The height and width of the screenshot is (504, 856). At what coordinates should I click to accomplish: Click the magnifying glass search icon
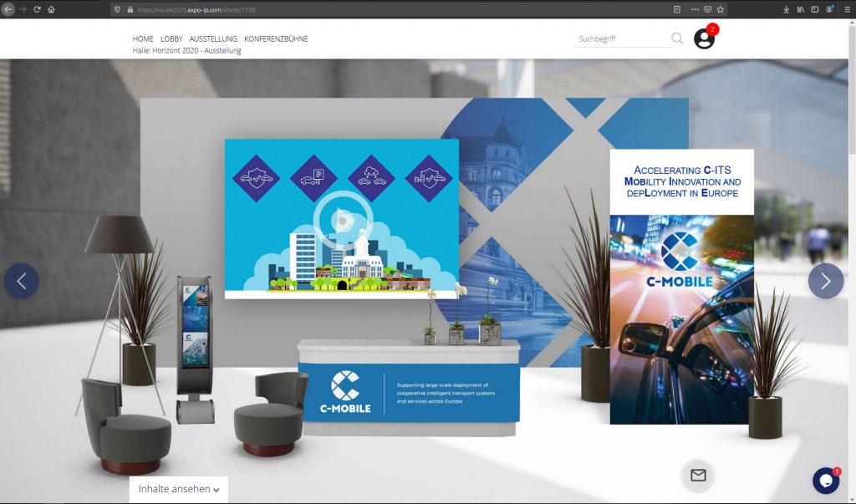pyautogui.click(x=677, y=38)
